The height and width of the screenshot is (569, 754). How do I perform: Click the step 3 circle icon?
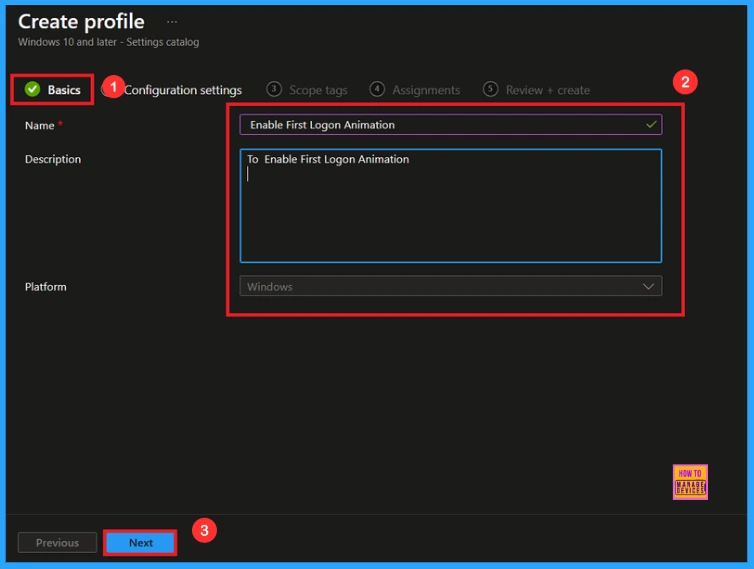click(x=274, y=89)
